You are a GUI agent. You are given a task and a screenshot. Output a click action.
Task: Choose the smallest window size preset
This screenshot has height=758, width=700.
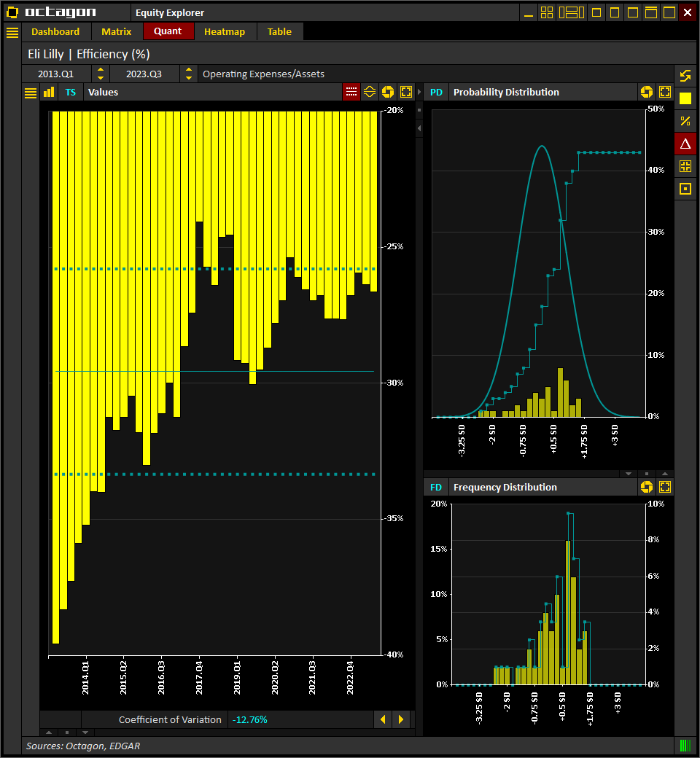point(596,12)
